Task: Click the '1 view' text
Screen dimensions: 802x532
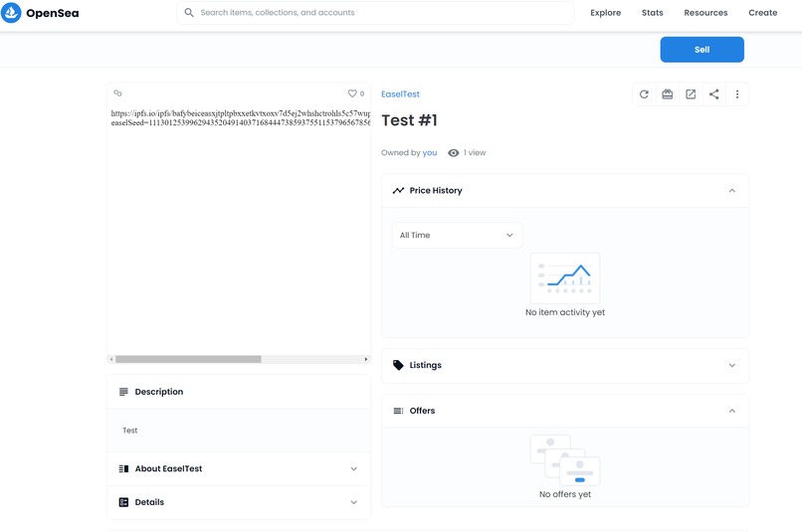Action: click(x=475, y=153)
